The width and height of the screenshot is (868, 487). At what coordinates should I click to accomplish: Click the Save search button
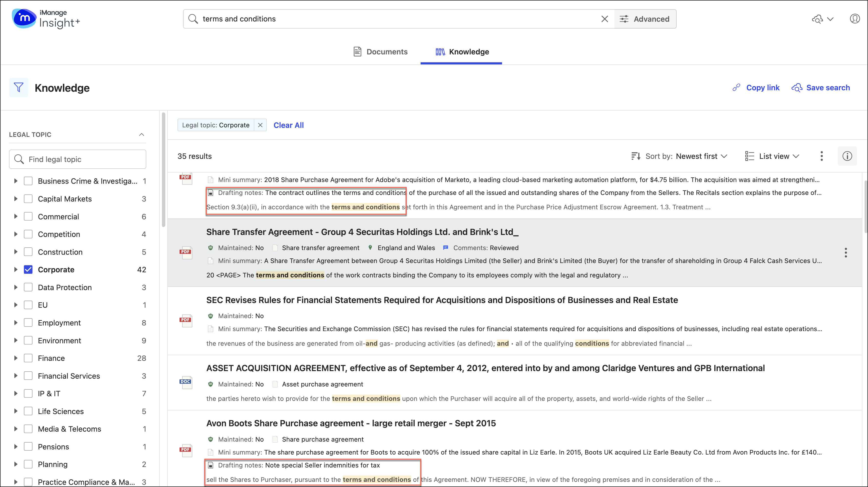tap(821, 88)
